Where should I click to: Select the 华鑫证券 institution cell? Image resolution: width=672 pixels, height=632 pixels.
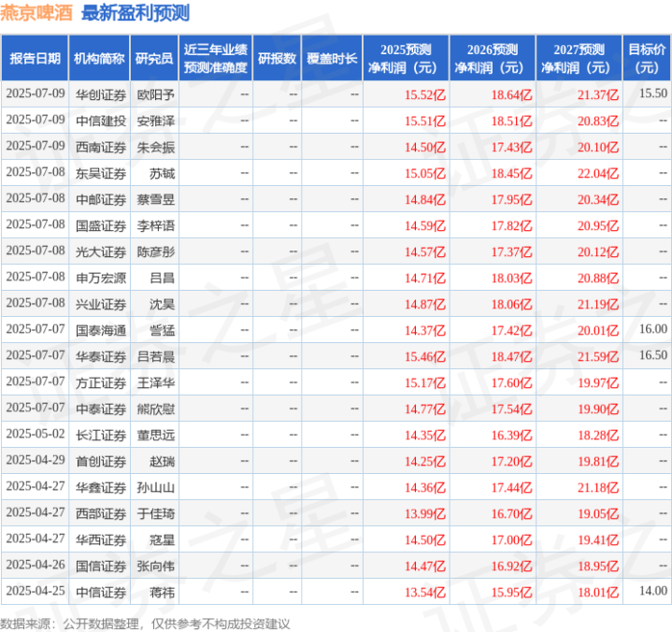101,487
